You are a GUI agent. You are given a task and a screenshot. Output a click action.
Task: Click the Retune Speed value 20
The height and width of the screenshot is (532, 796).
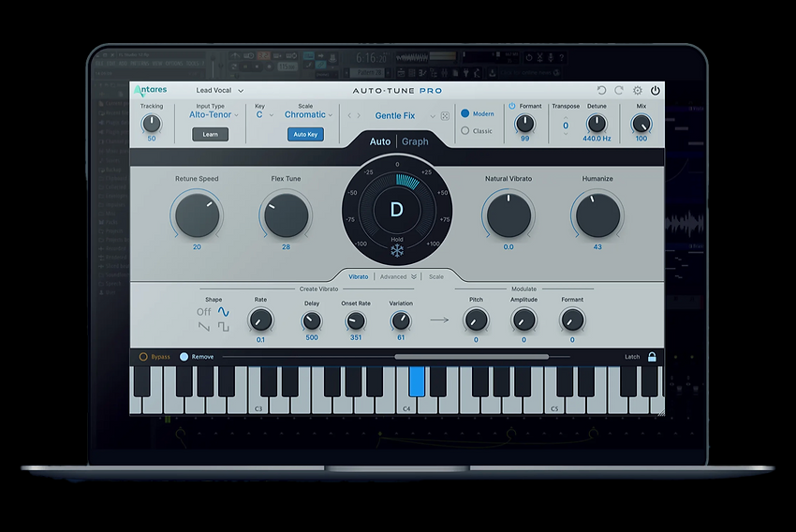[x=197, y=246]
